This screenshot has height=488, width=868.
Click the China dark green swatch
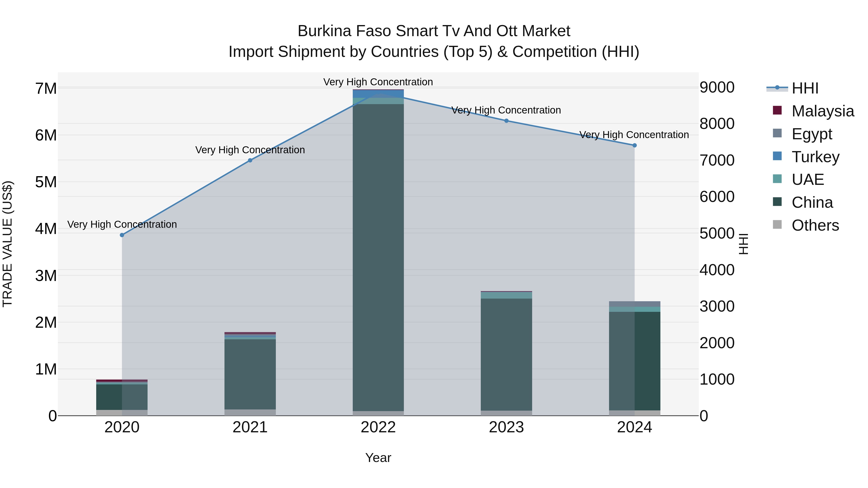(x=777, y=202)
